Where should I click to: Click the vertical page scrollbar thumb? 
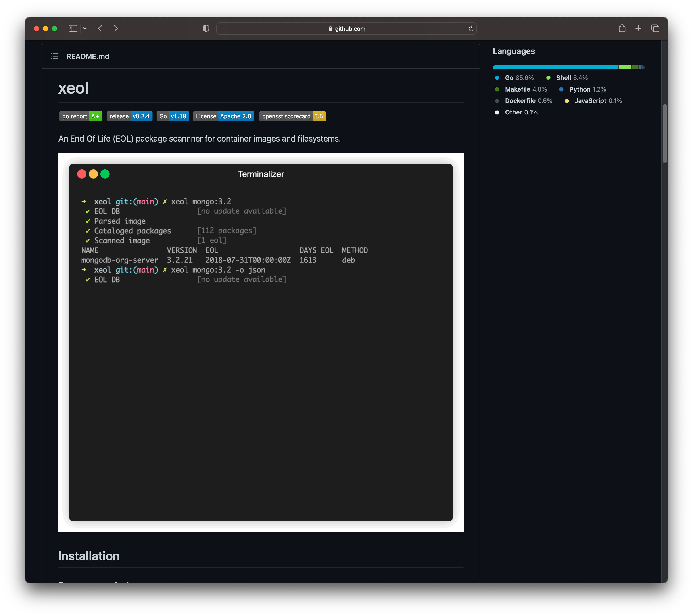(x=664, y=134)
